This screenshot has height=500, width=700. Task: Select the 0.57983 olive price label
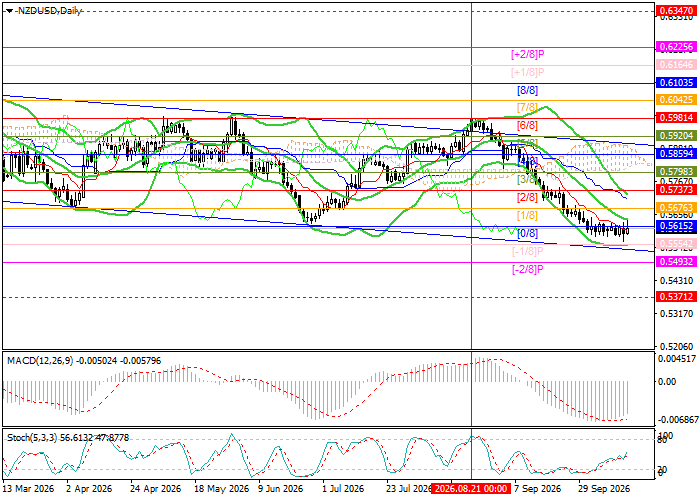(676, 171)
